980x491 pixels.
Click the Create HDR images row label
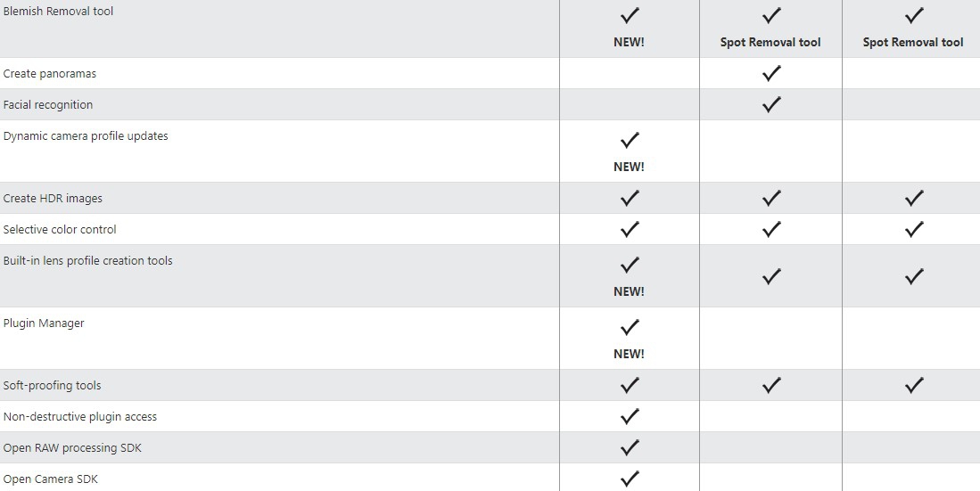click(x=46, y=199)
